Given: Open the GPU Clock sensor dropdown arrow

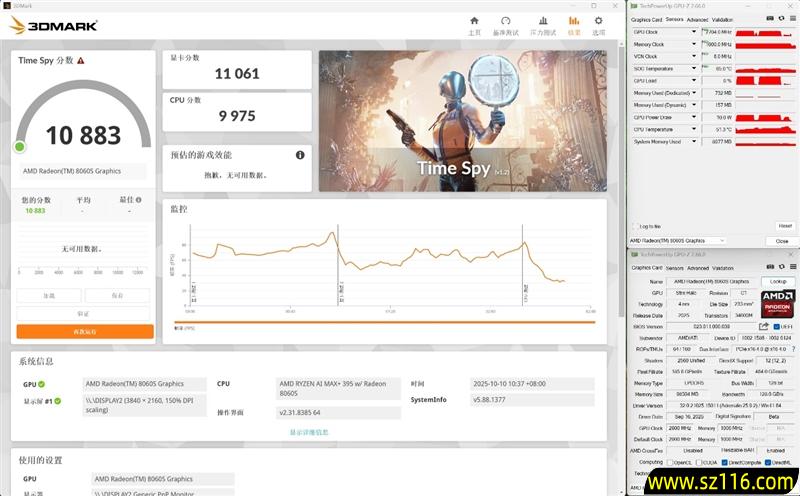Looking at the screenshot, I should tap(694, 32).
